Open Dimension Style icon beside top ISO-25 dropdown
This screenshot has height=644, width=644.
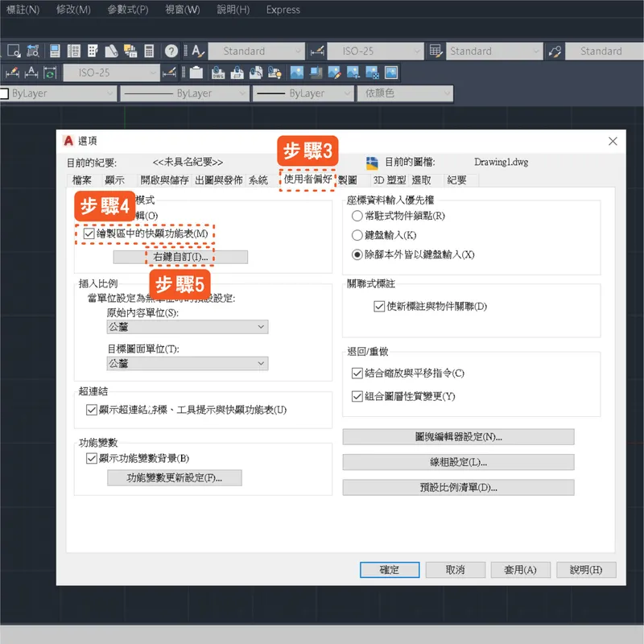tap(317, 51)
